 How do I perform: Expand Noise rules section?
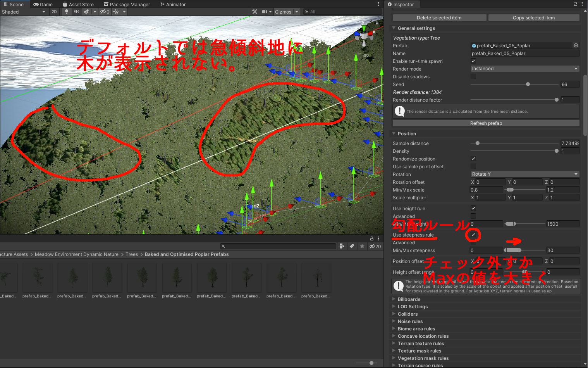[394, 321]
